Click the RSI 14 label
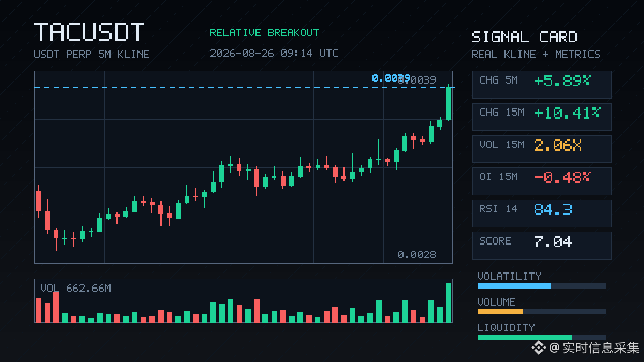This screenshot has height=362, width=644. (499, 209)
